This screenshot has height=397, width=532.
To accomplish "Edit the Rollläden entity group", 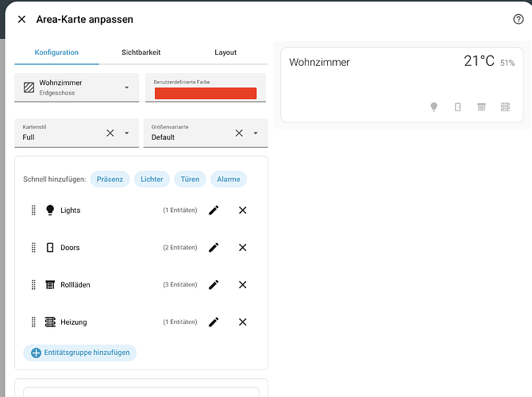I will [x=214, y=285].
